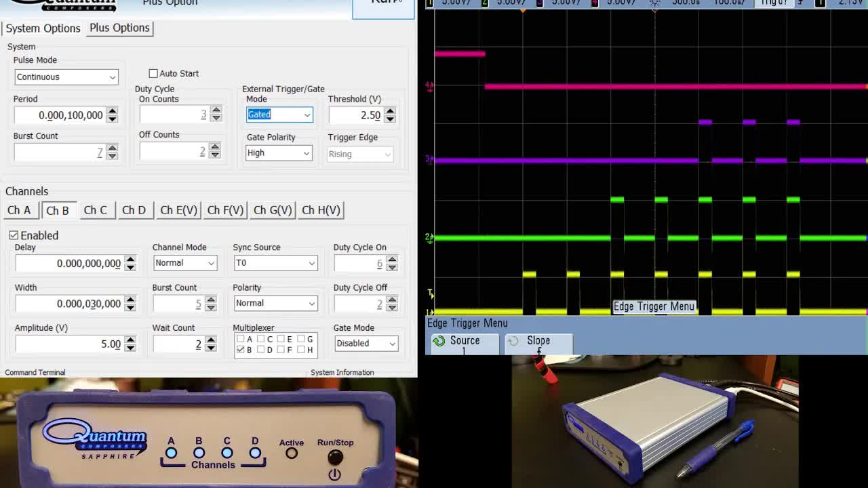Click the Period input field

60,115
